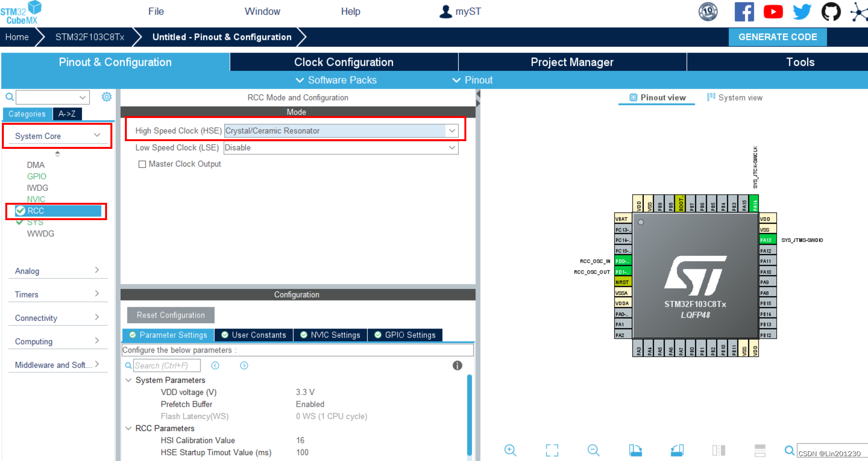Screen dimensions: 868x461
Task: Click the STM32CubeMX logo
Action: (x=21, y=13)
